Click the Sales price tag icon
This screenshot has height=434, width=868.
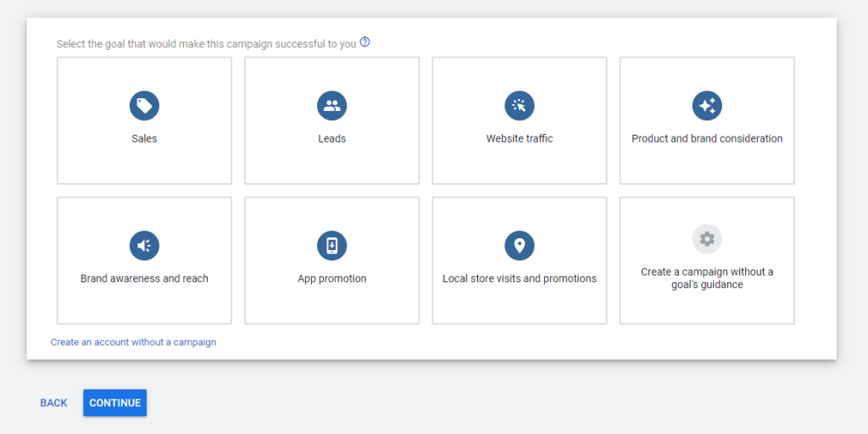tap(144, 106)
